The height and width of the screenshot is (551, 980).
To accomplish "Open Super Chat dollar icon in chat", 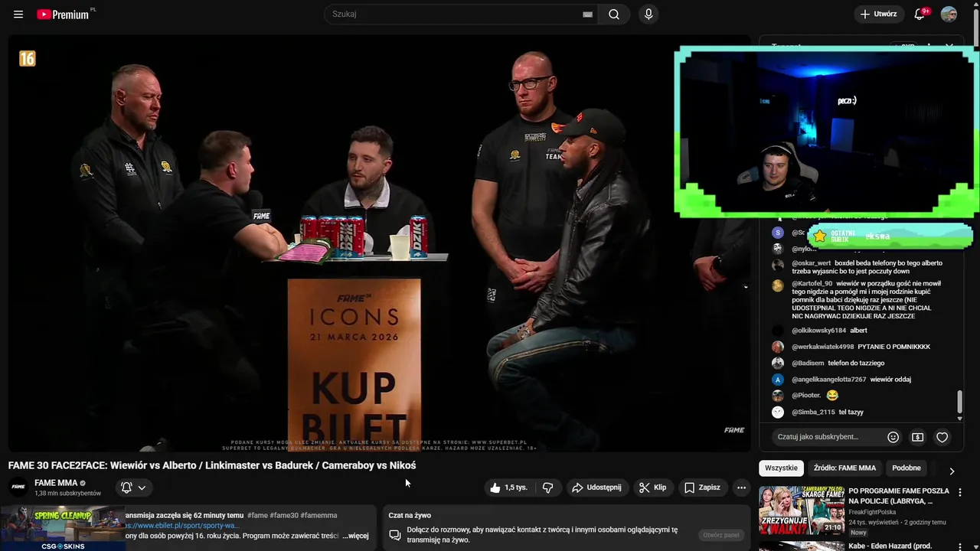I will pos(917,437).
